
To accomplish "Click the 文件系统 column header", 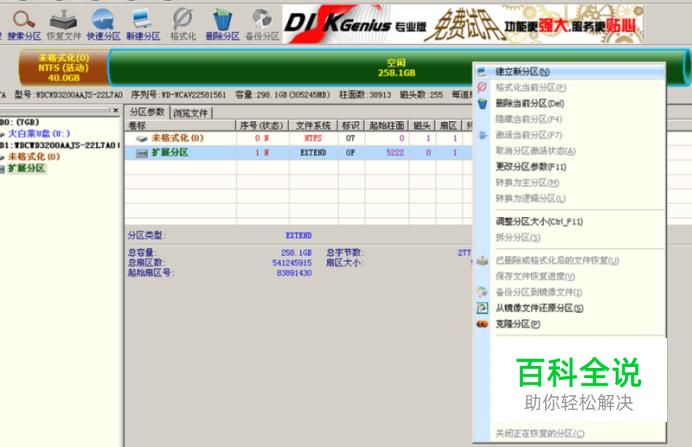I will tap(313, 126).
